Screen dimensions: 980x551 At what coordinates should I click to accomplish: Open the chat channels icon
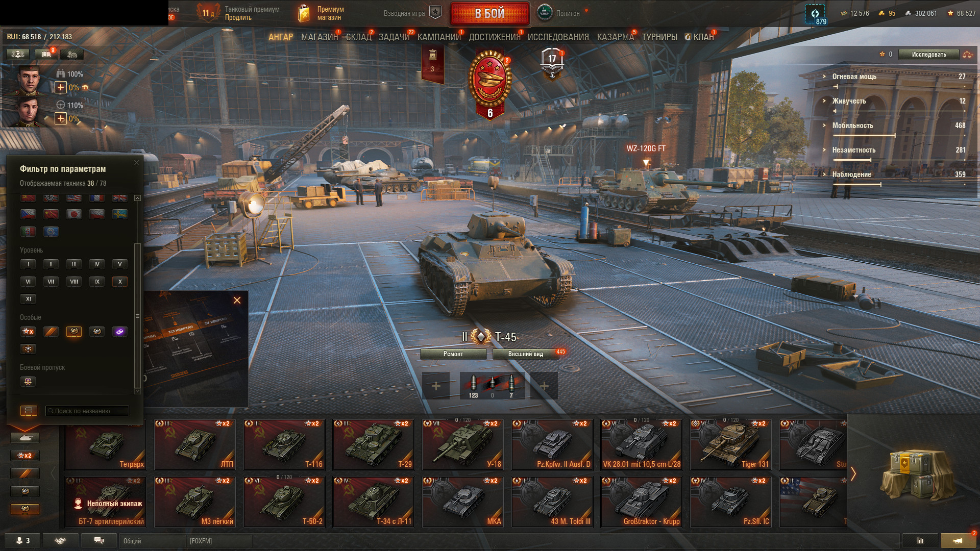(x=99, y=541)
